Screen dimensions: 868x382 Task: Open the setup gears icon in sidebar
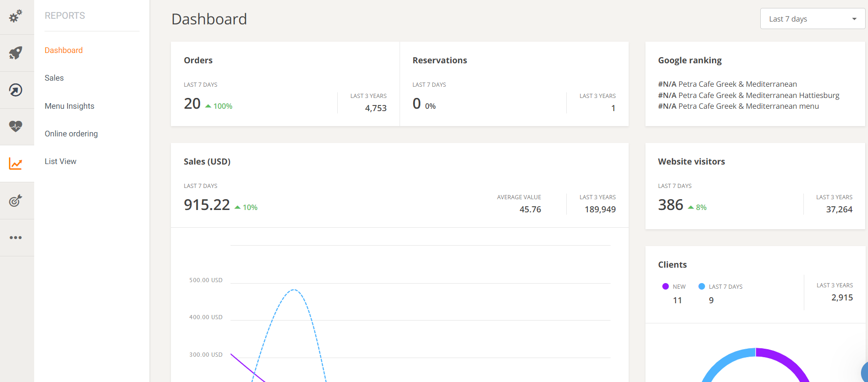16,16
